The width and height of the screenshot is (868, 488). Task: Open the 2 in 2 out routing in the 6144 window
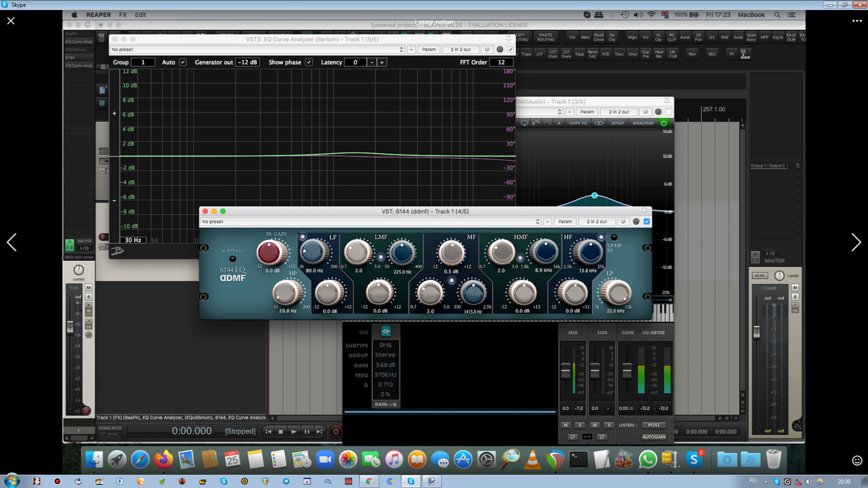[597, 222]
